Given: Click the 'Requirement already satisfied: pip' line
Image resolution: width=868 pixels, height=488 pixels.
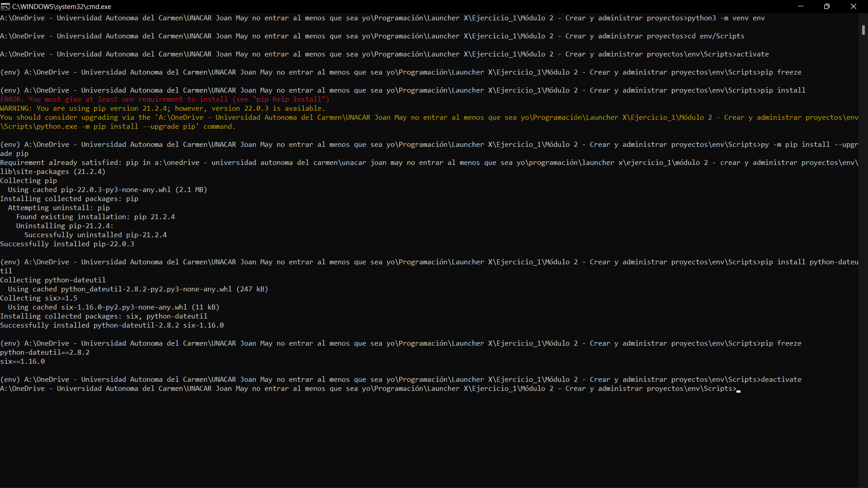Looking at the screenshot, I should tap(429, 163).
